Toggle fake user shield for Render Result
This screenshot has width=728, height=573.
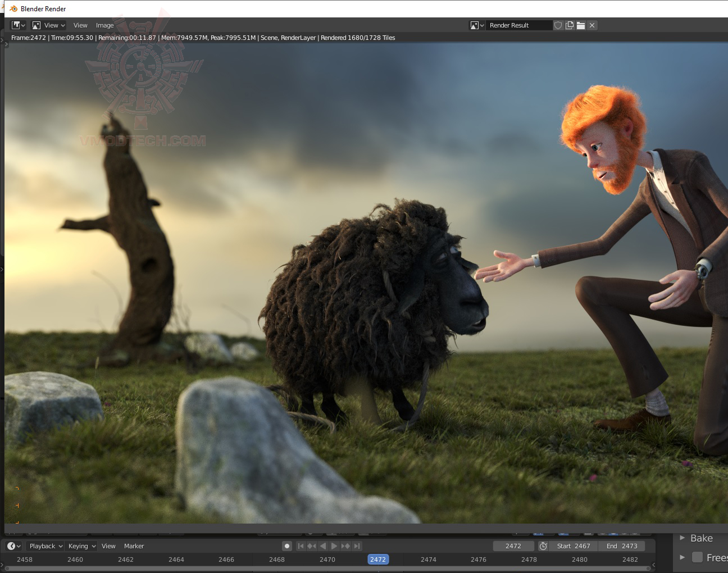558,25
